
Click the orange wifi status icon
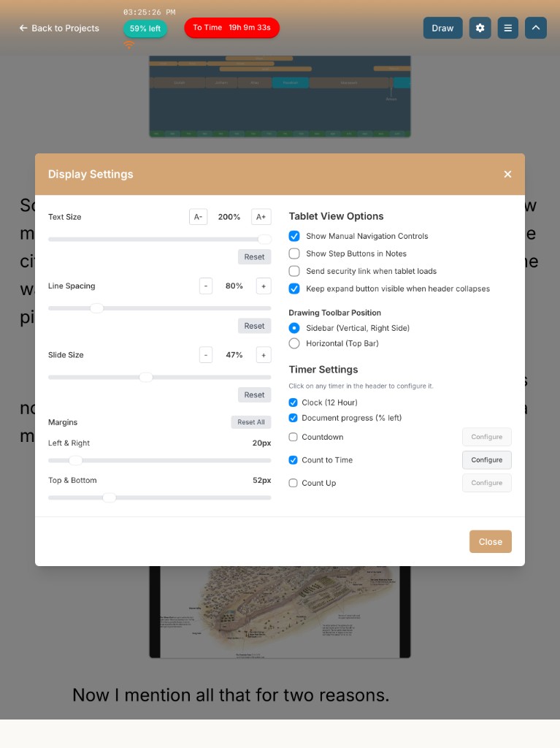pos(129,45)
